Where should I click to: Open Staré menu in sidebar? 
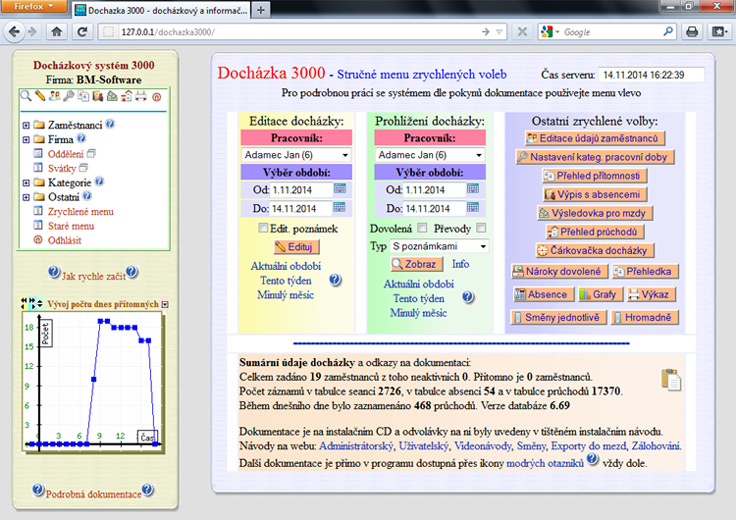click(71, 226)
